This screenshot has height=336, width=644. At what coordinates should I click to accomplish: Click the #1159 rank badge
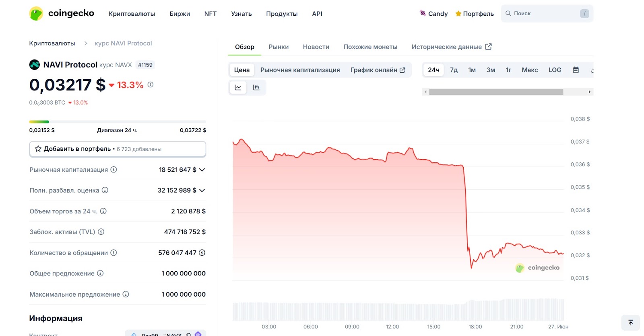pos(145,65)
